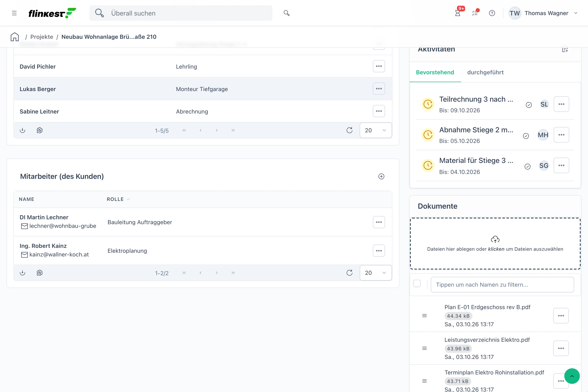Open the hourglass notifications with 9+ badge
Image resolution: width=588 pixels, height=392 pixels.
point(458,13)
